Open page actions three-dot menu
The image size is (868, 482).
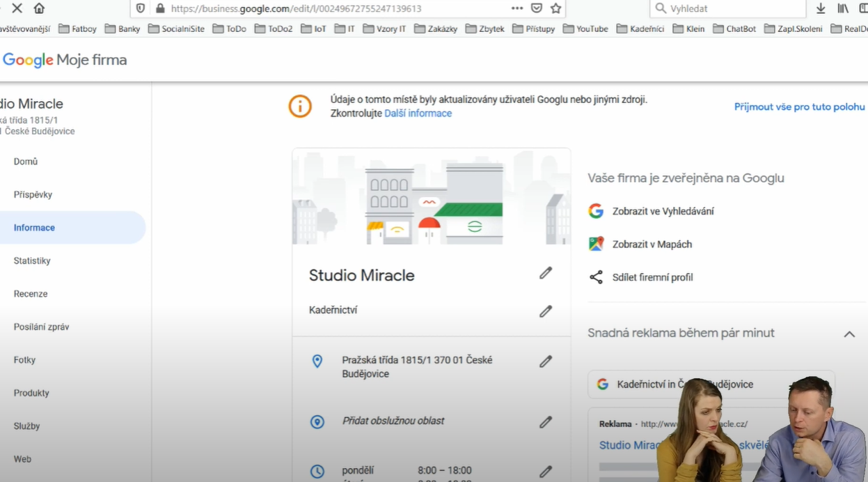pyautogui.click(x=516, y=8)
